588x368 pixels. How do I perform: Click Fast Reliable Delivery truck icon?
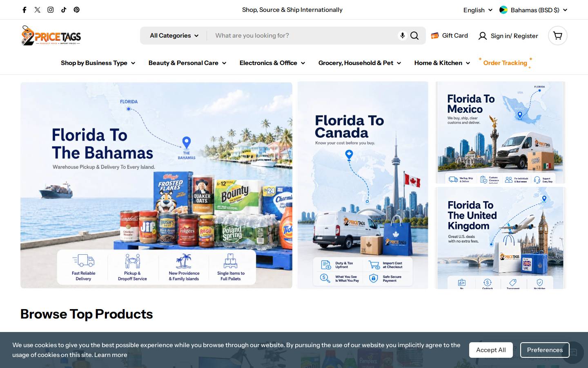point(83,260)
